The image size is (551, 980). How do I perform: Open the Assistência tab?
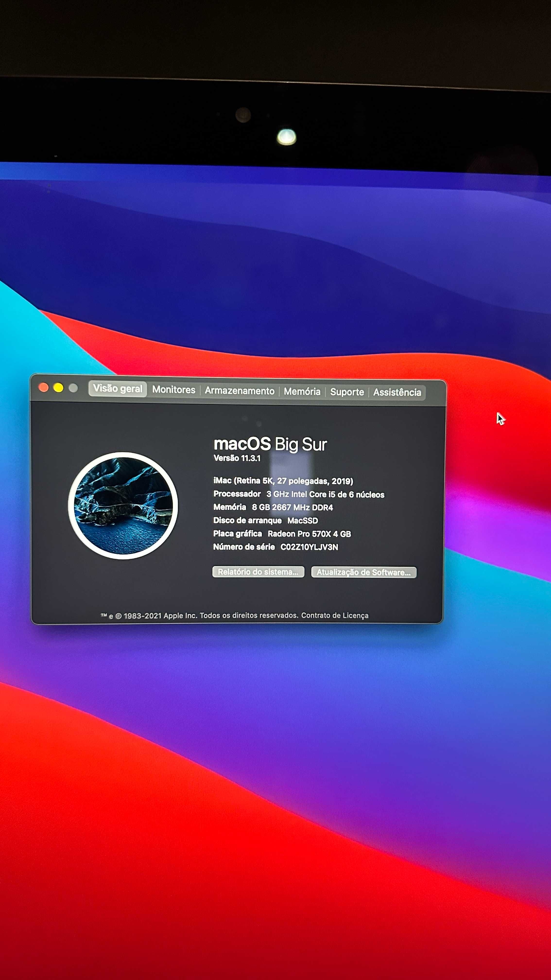pos(397,393)
